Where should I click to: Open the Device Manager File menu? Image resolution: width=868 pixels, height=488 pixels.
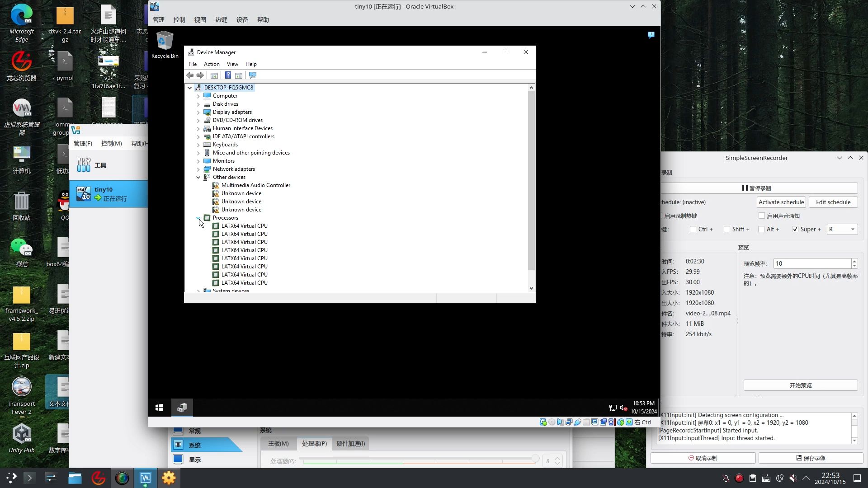(193, 64)
